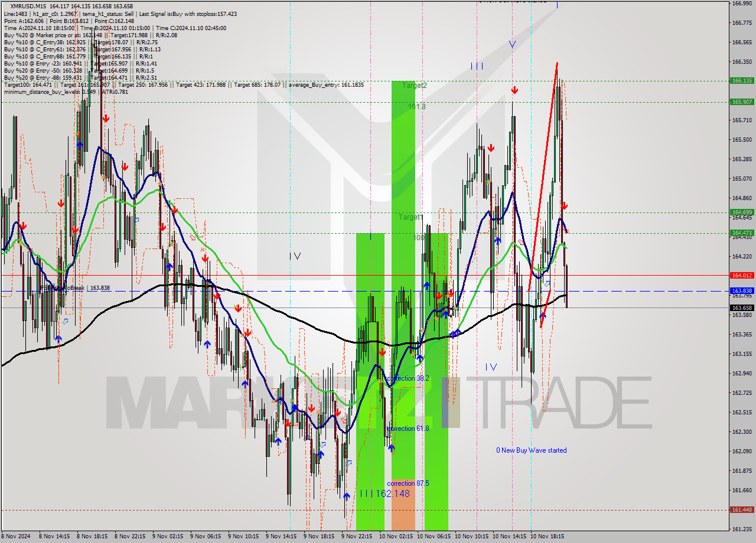Click the '9 Nov 02:15' time axis label

click(168, 537)
